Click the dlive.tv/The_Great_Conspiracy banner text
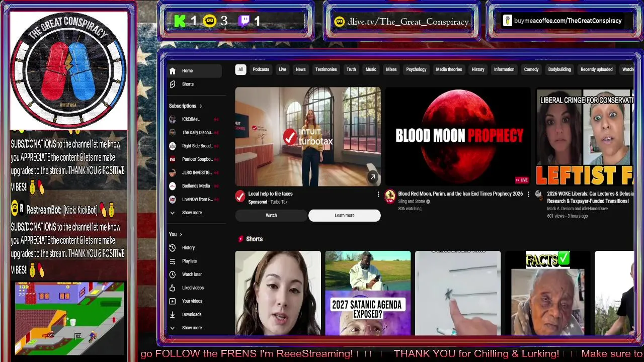 pos(408,22)
